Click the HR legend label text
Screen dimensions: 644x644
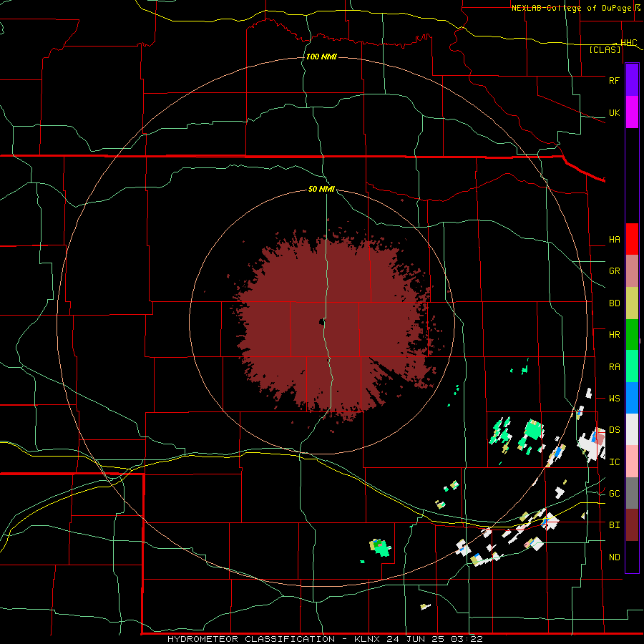click(x=614, y=335)
